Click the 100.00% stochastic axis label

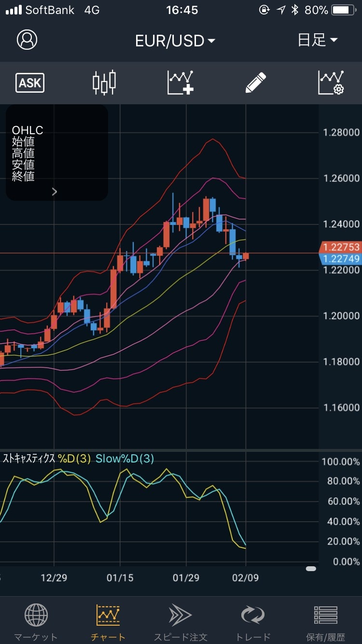(x=341, y=462)
